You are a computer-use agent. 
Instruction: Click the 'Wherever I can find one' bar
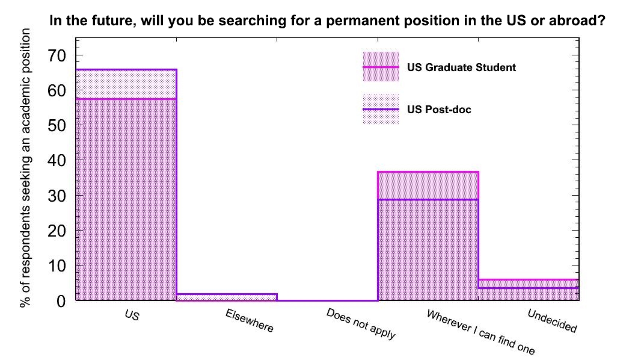(428, 241)
